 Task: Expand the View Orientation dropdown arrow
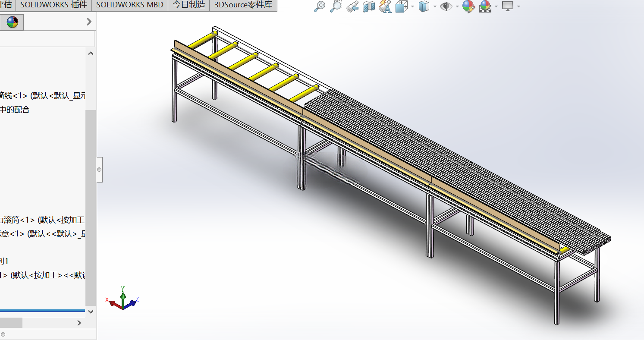click(413, 7)
